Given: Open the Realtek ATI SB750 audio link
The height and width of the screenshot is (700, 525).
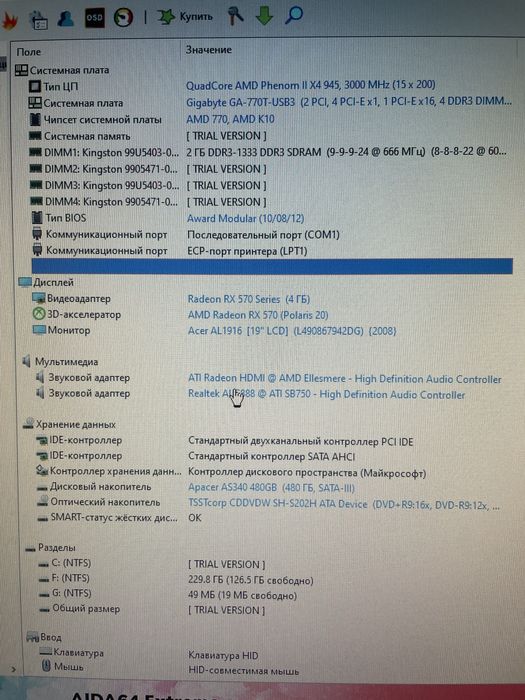Looking at the screenshot, I should pyautogui.click(x=326, y=395).
